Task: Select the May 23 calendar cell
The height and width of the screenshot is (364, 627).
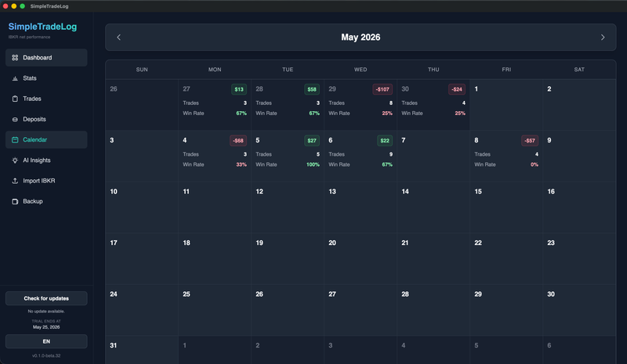Action: [579, 258]
